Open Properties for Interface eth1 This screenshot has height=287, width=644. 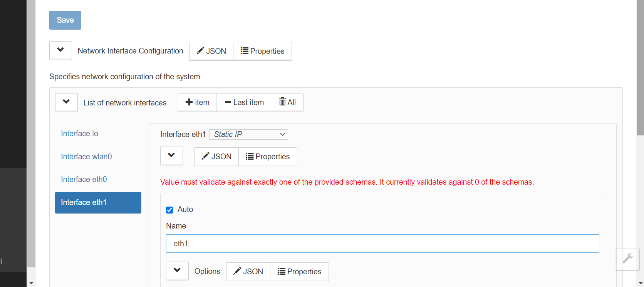point(268,157)
